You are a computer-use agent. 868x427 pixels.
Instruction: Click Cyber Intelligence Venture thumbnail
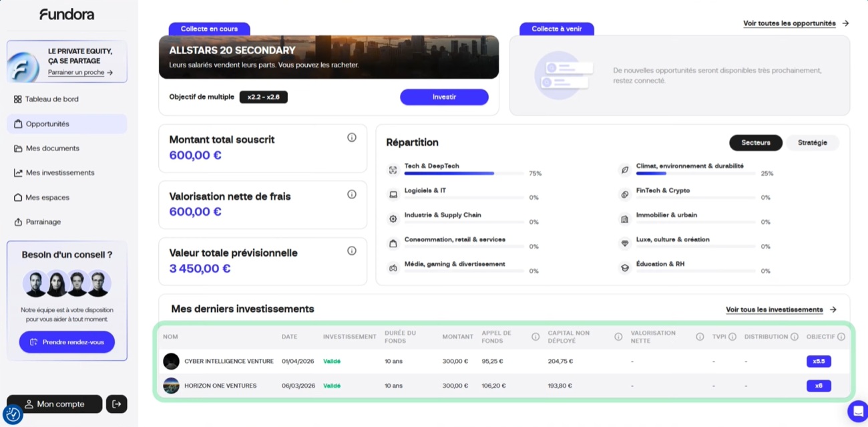172,361
